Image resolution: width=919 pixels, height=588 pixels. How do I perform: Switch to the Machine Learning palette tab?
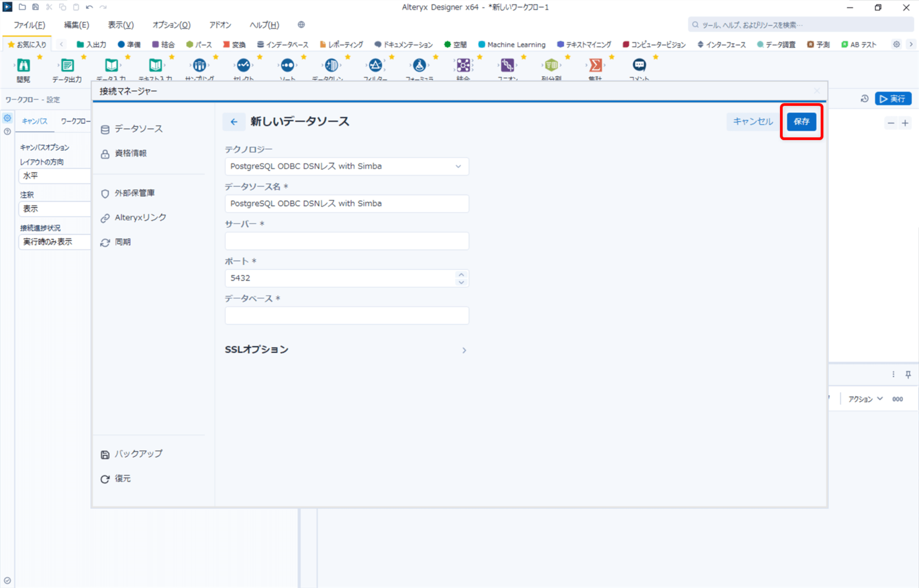pos(512,44)
